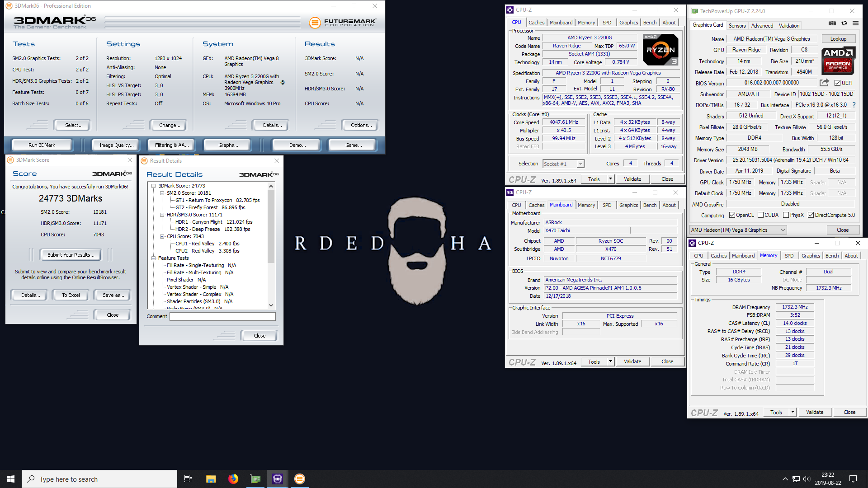
Task: Click the Bus Interface question mark icon
Action: pyautogui.click(x=854, y=105)
